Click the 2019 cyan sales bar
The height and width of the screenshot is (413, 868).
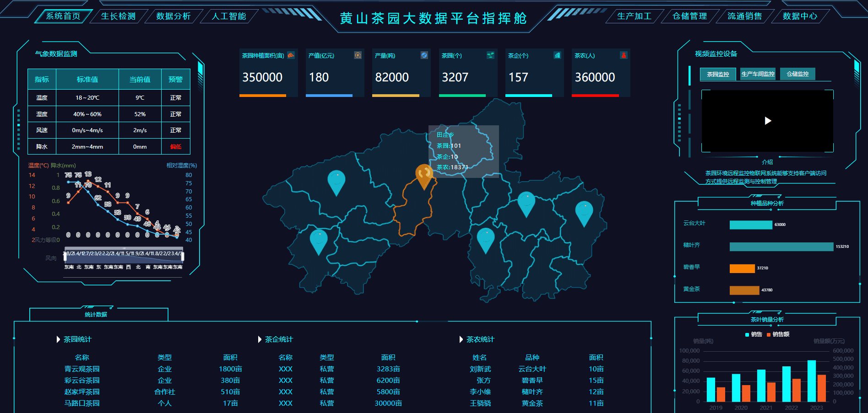pos(711,390)
